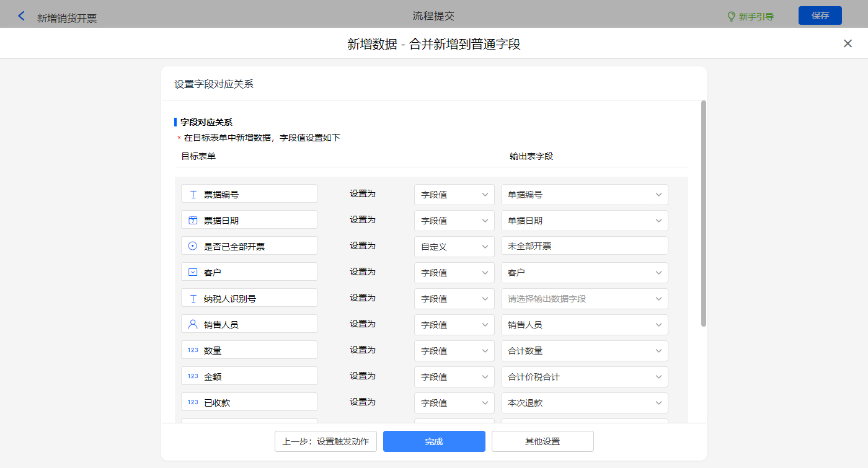Click the dropdown icon in 客户 target field

tap(193, 272)
